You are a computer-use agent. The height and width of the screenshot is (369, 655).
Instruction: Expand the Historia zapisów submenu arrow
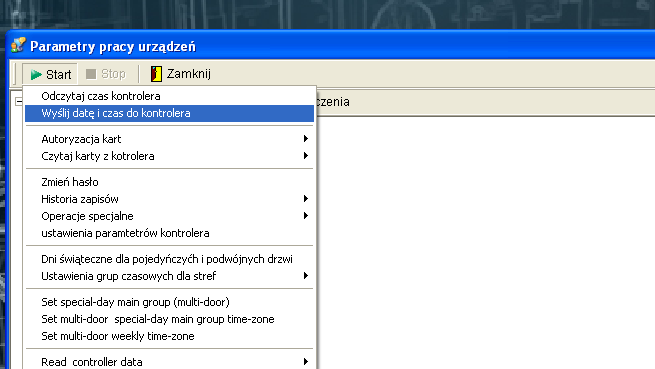coord(306,198)
